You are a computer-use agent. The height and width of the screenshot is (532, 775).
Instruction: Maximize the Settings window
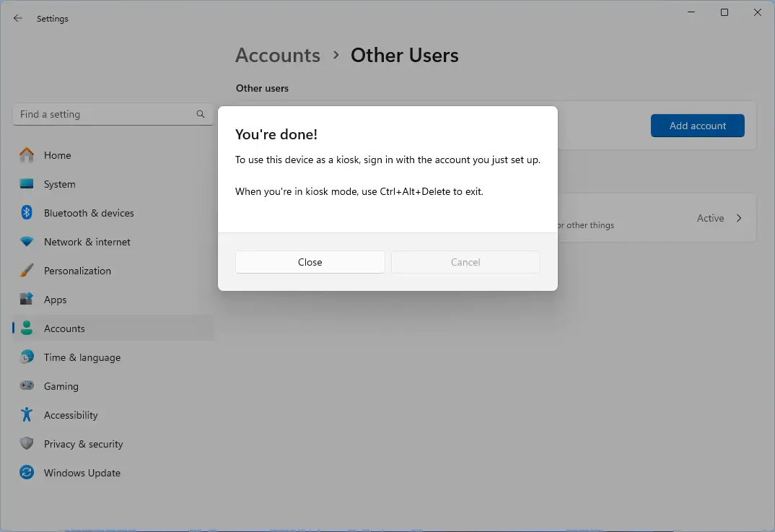[724, 12]
